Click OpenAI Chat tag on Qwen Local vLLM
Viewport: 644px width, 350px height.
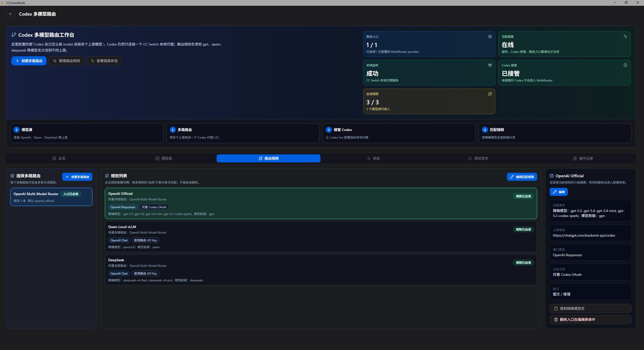tap(119, 240)
